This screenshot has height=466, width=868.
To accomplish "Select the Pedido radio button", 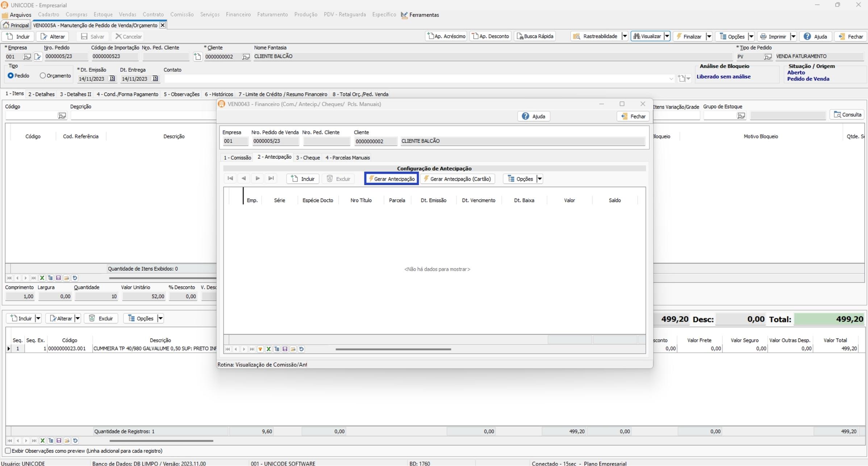I will [11, 76].
